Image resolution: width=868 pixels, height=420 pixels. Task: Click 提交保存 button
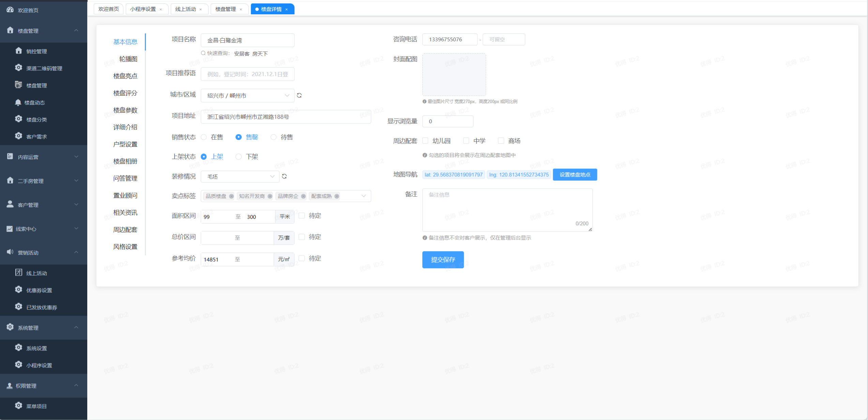443,260
